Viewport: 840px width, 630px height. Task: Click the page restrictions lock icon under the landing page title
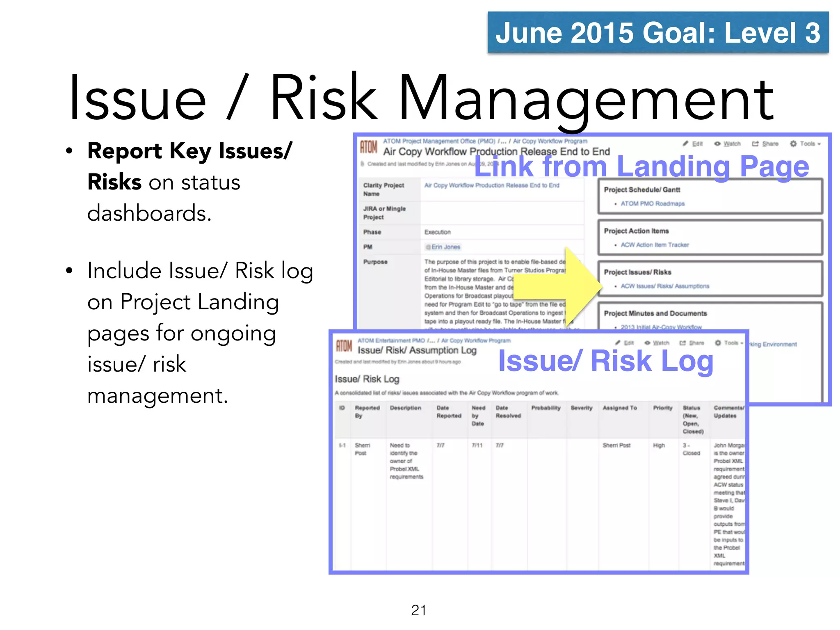pos(363,164)
